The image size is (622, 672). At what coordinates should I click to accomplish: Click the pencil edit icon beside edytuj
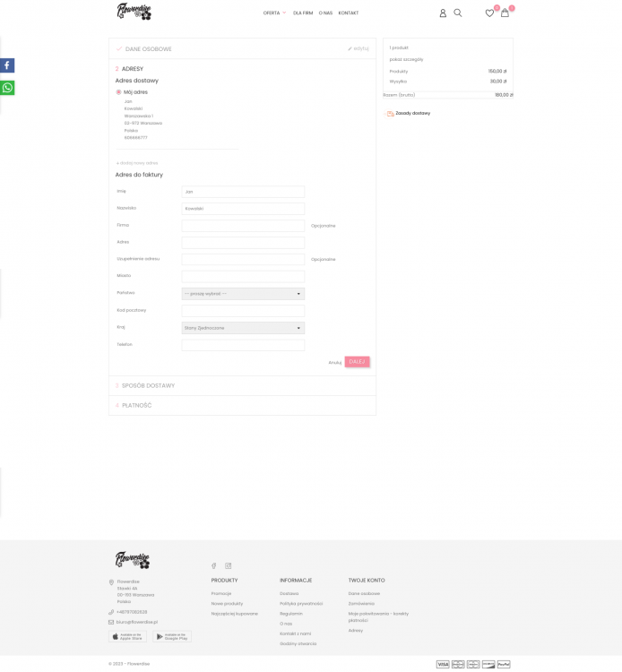pos(350,49)
